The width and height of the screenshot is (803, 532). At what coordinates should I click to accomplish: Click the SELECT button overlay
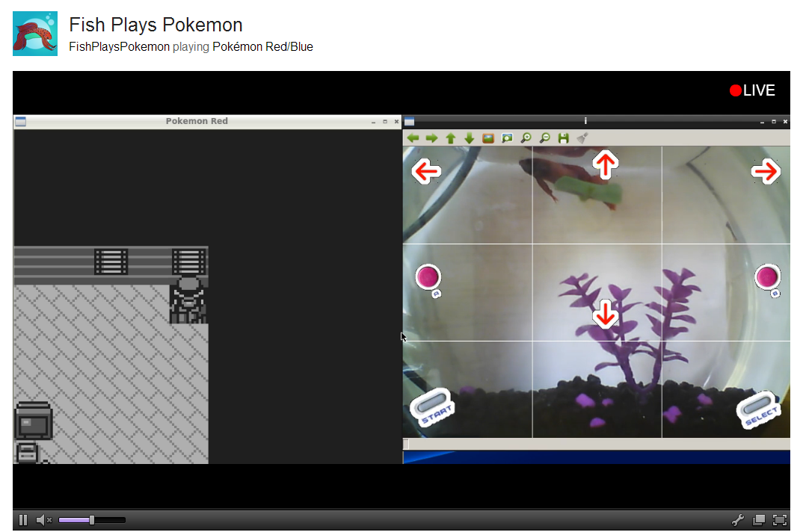pos(759,409)
